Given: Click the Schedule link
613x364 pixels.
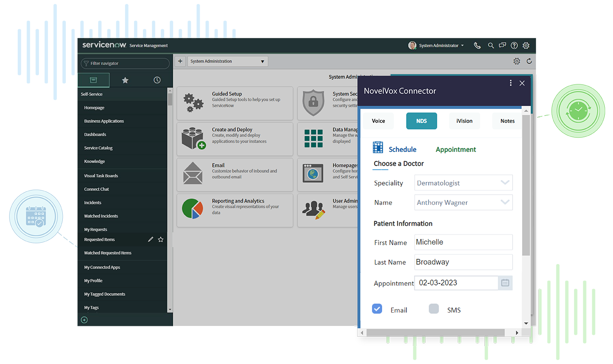Looking at the screenshot, I should coord(403,149).
